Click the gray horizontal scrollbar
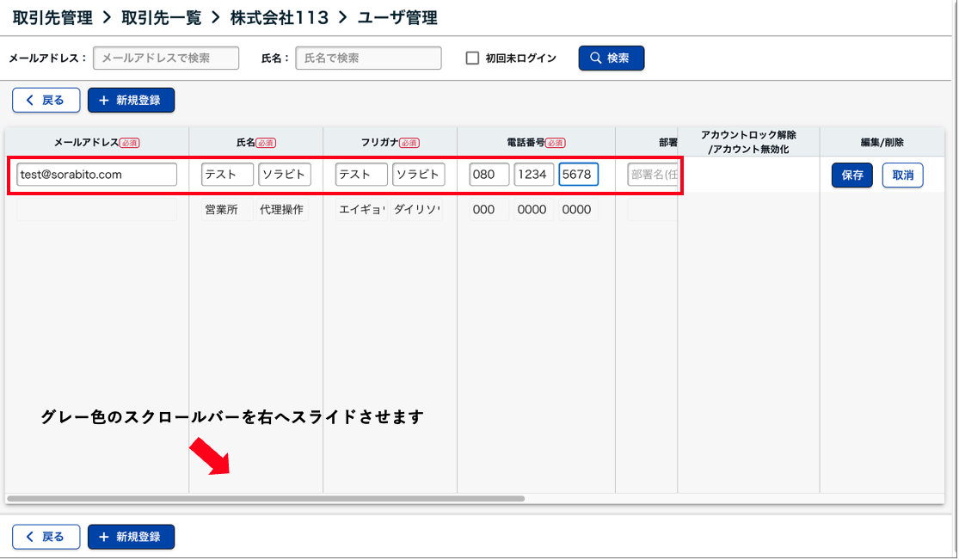Image resolution: width=959 pixels, height=560 pixels. pos(265,498)
